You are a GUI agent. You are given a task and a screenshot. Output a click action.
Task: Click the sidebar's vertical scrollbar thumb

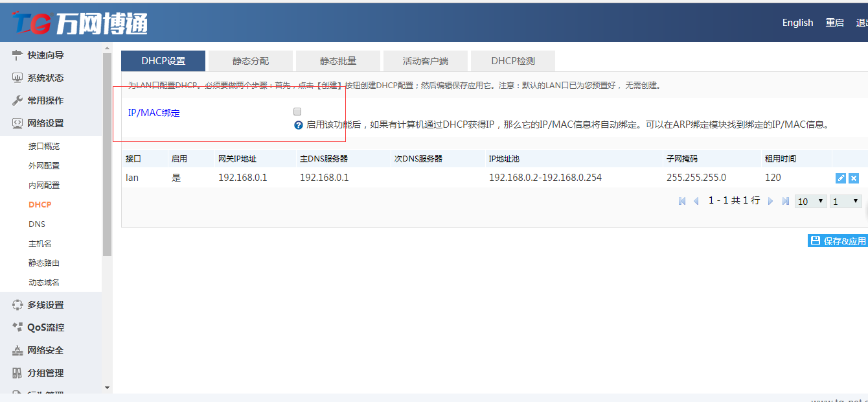[107, 154]
